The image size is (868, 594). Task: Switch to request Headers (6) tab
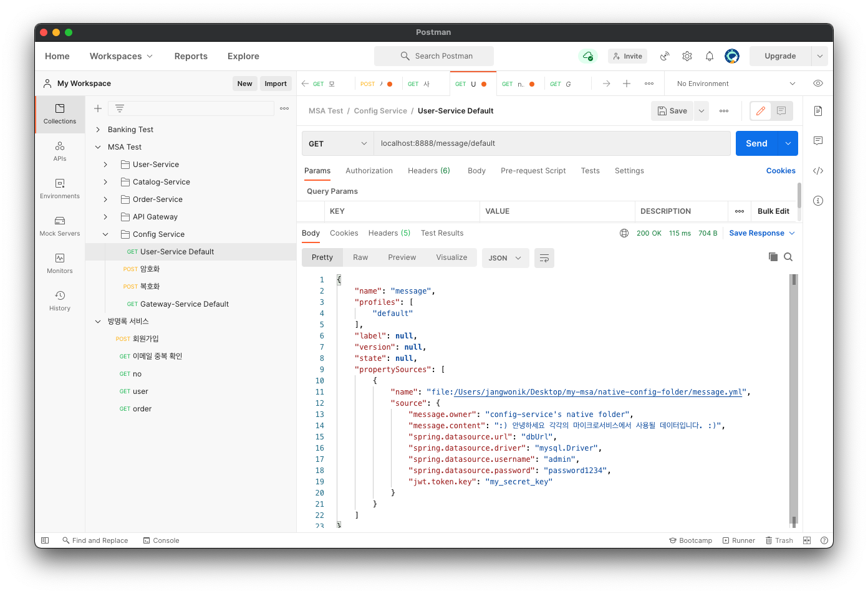(x=429, y=171)
